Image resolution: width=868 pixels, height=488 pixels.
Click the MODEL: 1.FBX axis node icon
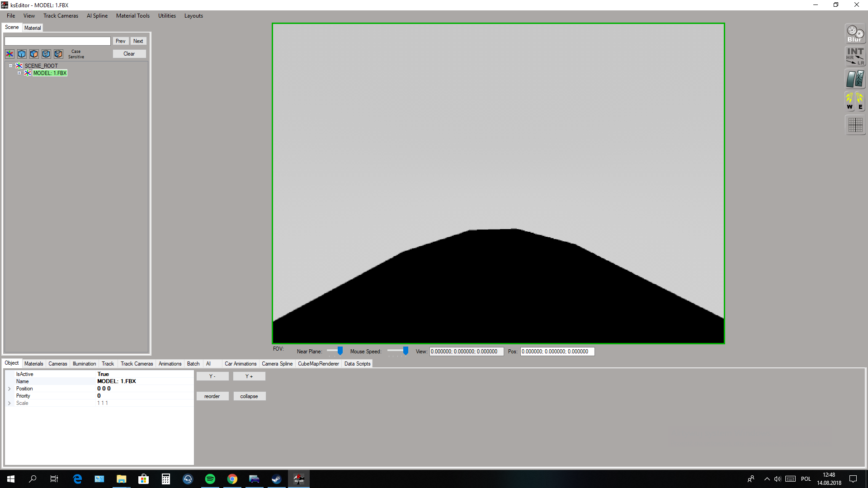[x=28, y=73]
